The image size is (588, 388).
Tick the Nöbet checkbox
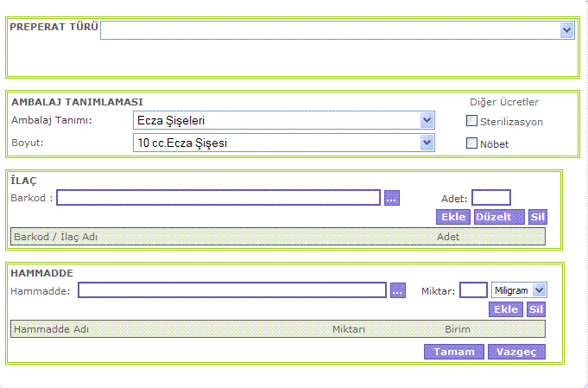point(472,143)
